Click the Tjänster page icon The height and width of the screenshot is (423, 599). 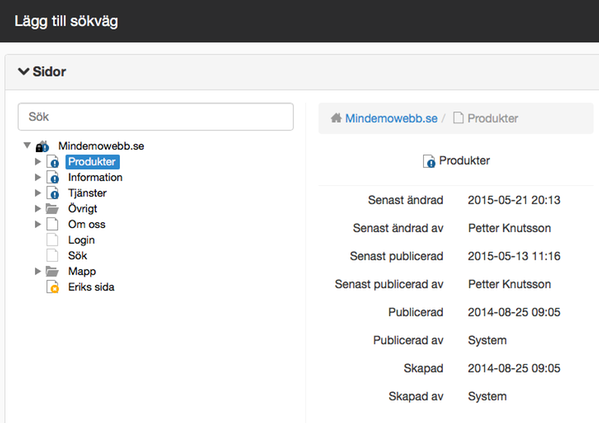click(53, 193)
